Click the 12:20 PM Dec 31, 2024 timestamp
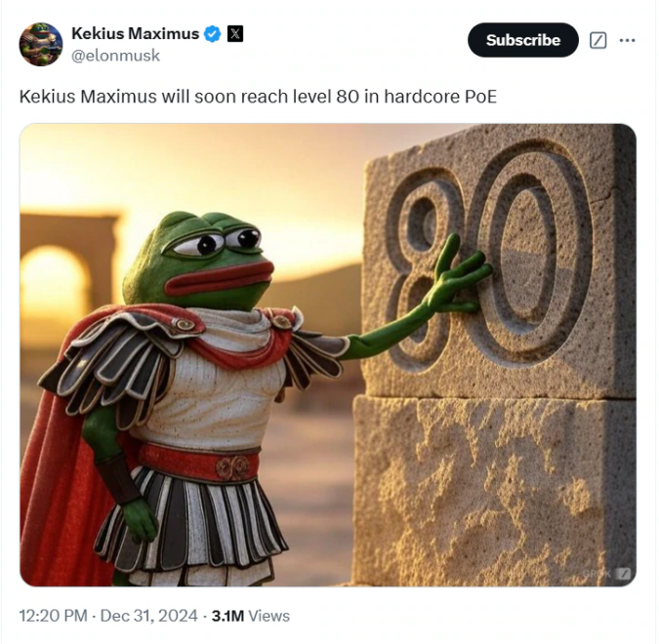The height and width of the screenshot is (644, 659). (x=108, y=616)
